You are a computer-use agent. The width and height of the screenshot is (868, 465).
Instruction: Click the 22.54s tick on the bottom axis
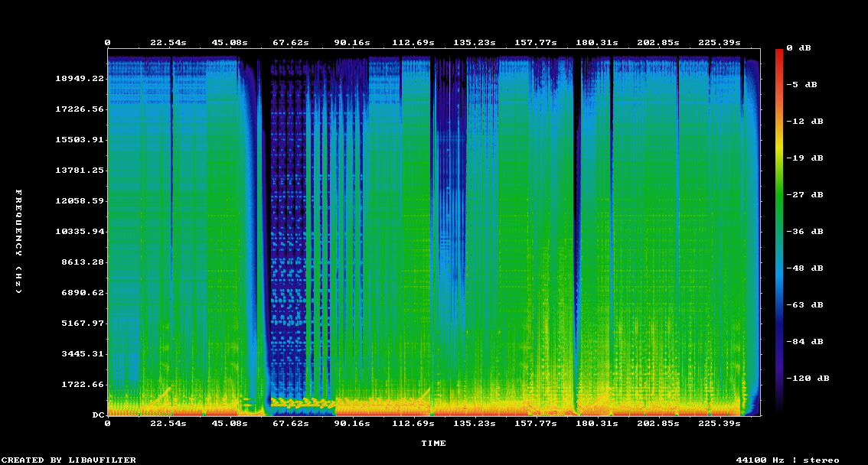(x=168, y=423)
